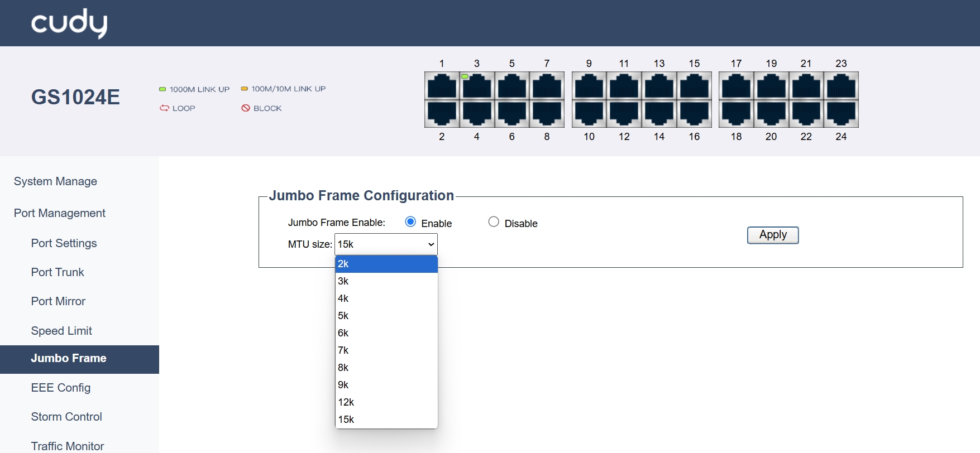
Task: Choose 12k from the MTU list
Action: click(386, 402)
